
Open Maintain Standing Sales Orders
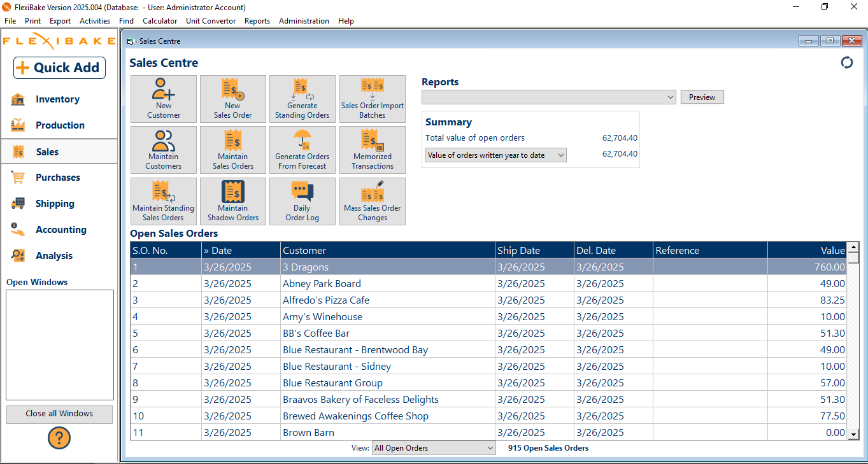coord(164,201)
